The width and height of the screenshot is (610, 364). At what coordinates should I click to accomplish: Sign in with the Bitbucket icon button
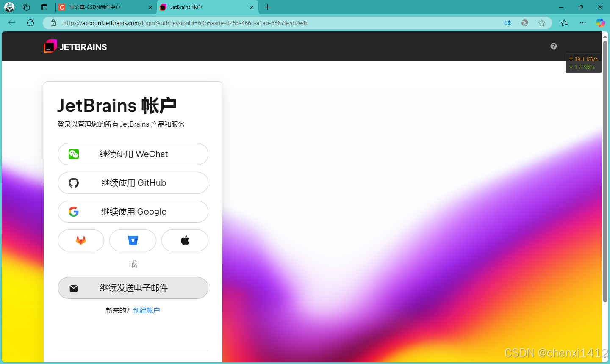(x=133, y=240)
